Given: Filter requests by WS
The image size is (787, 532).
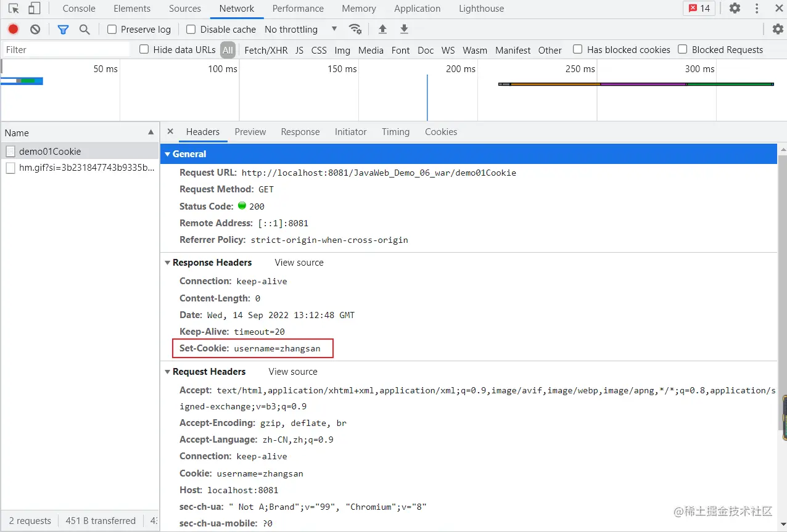Looking at the screenshot, I should (448, 50).
